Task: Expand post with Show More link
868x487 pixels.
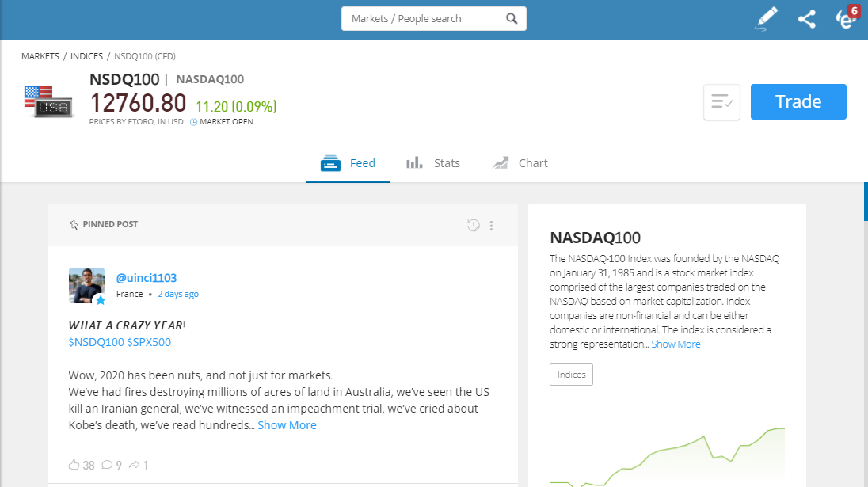Action: click(x=287, y=425)
